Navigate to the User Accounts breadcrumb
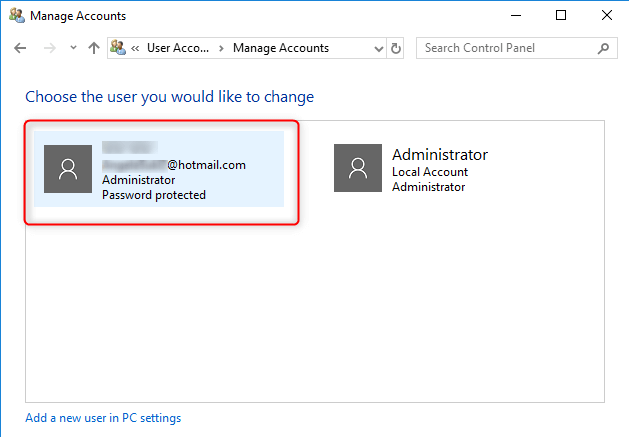This screenshot has width=629, height=437. pos(179,48)
